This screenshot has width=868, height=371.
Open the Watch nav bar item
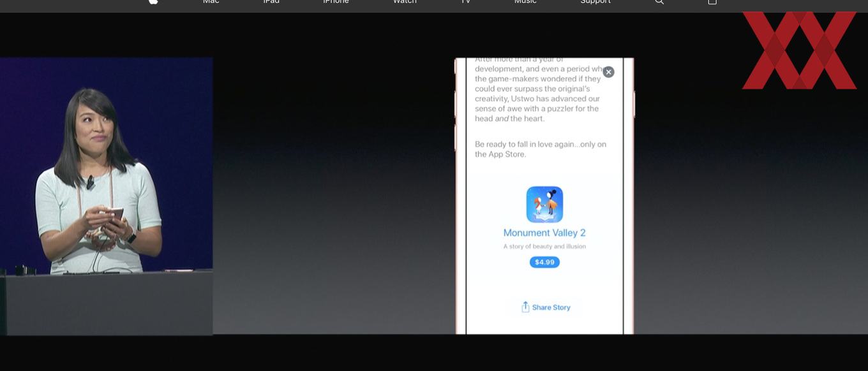click(405, 2)
